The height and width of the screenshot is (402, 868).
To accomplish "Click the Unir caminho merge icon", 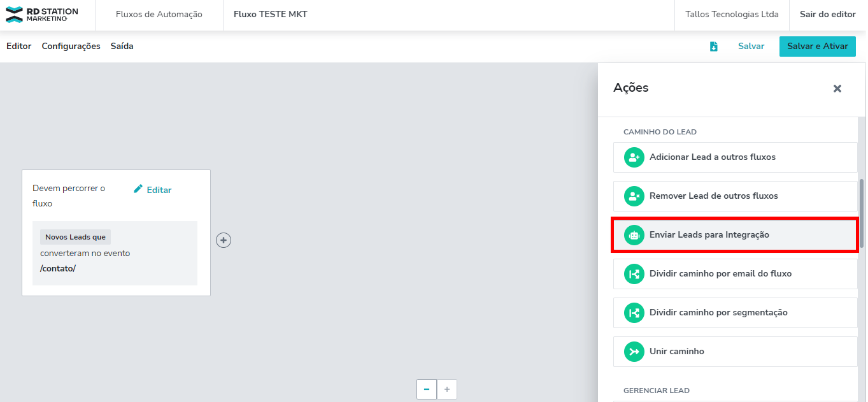I will point(634,352).
